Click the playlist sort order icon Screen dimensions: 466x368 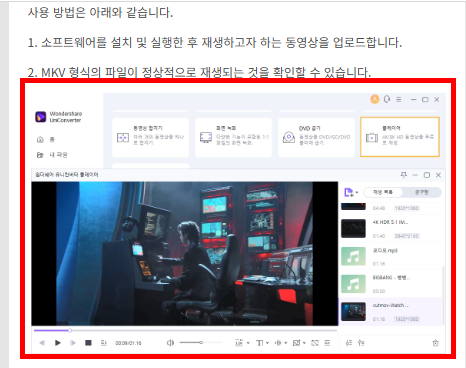(x=349, y=343)
